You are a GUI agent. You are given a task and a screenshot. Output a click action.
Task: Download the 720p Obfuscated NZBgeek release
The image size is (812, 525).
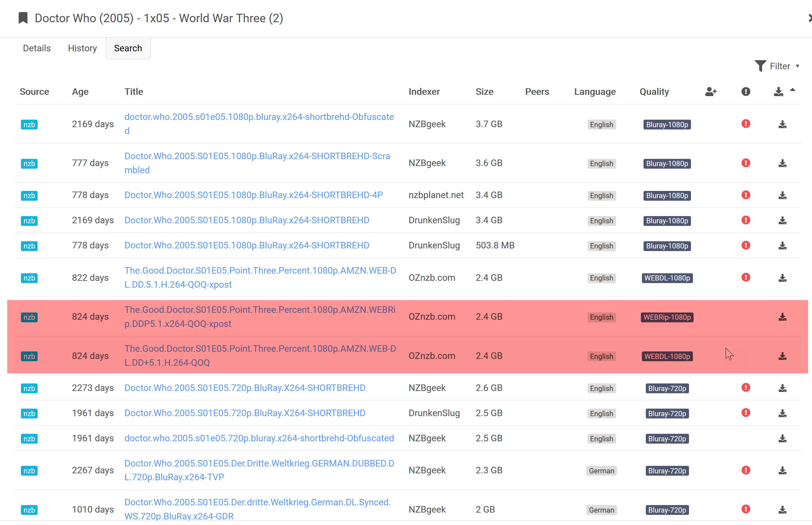point(782,439)
